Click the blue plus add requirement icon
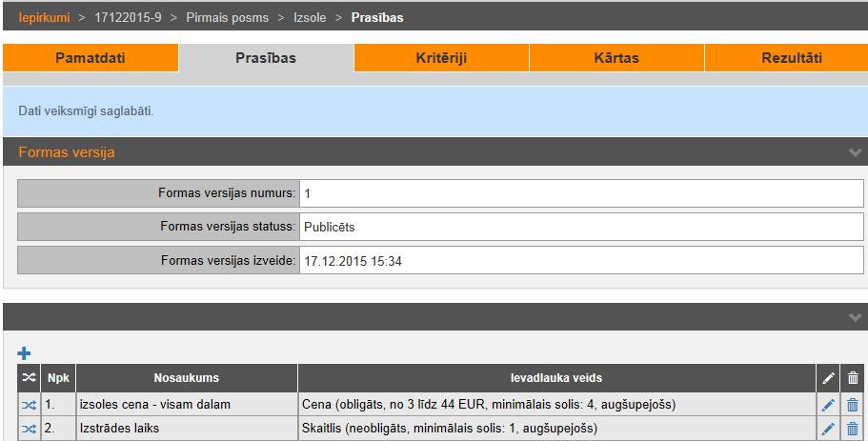 coord(25,353)
